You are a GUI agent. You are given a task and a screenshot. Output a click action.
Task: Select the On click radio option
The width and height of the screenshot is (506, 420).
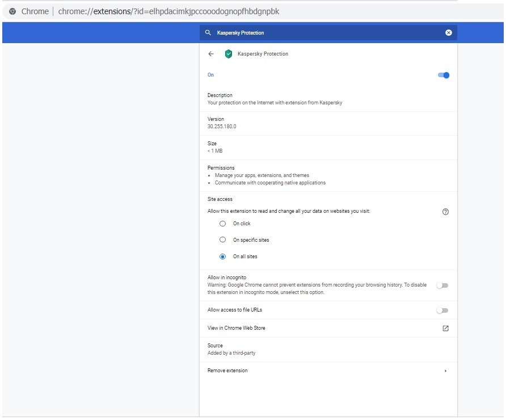[x=223, y=224]
